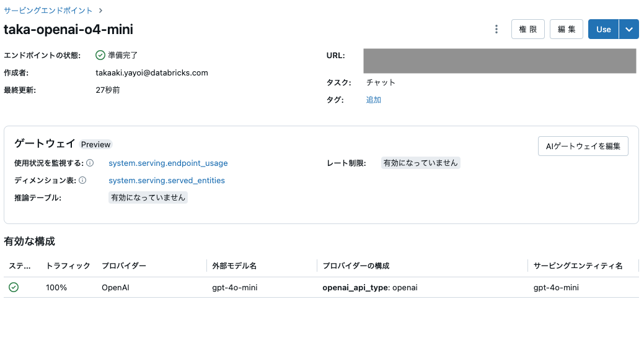Click the 推論テーブル 有効になっていません badge
Image resolution: width=644 pixels, height=346 pixels.
tap(148, 197)
